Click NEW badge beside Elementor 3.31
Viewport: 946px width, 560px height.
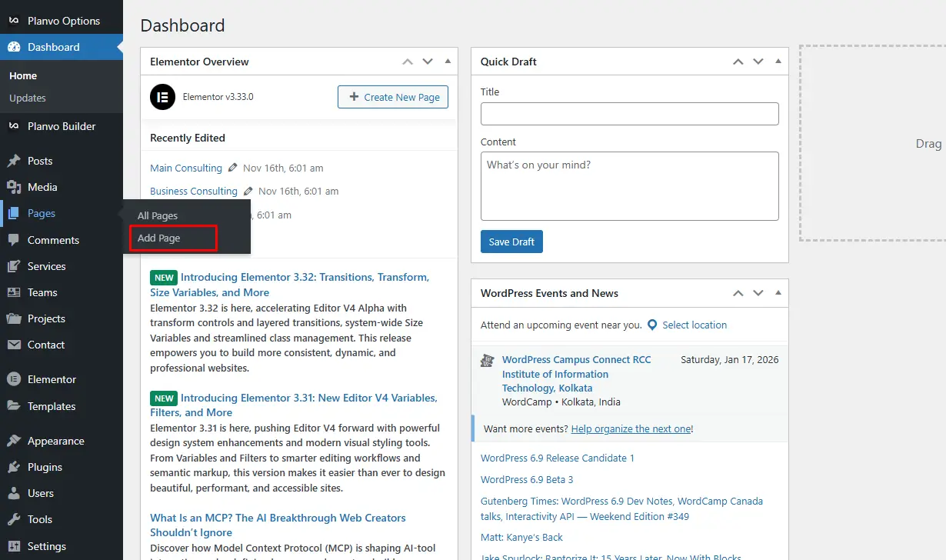click(x=164, y=398)
